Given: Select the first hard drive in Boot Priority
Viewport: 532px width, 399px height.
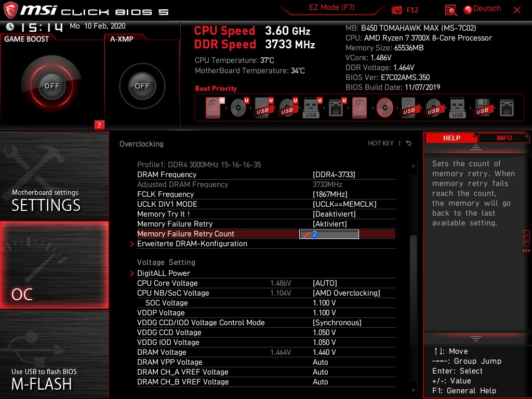Looking at the screenshot, I should [214, 107].
